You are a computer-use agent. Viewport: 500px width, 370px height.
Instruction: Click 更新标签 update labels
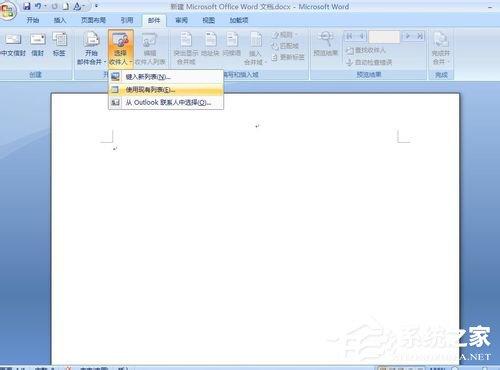point(288,57)
